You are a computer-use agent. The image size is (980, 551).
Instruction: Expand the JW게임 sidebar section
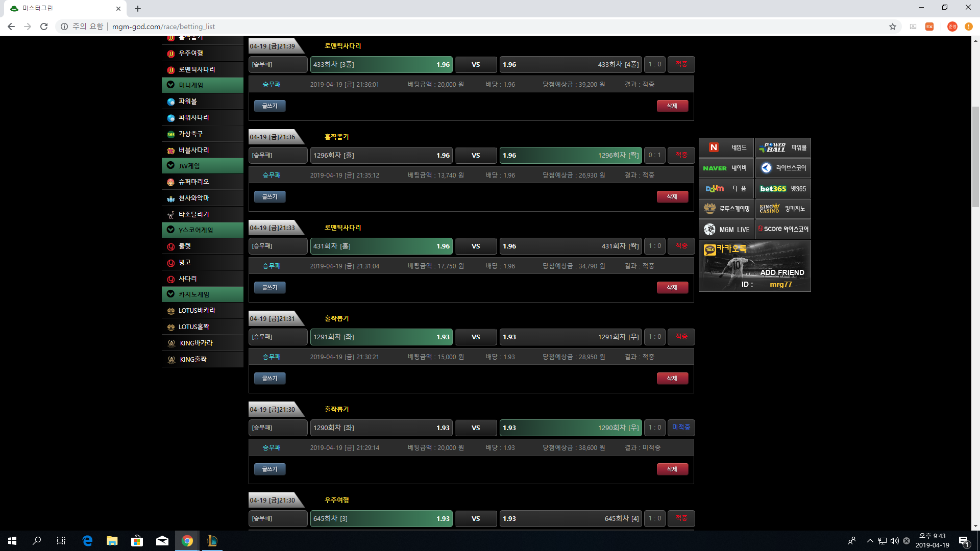point(203,166)
